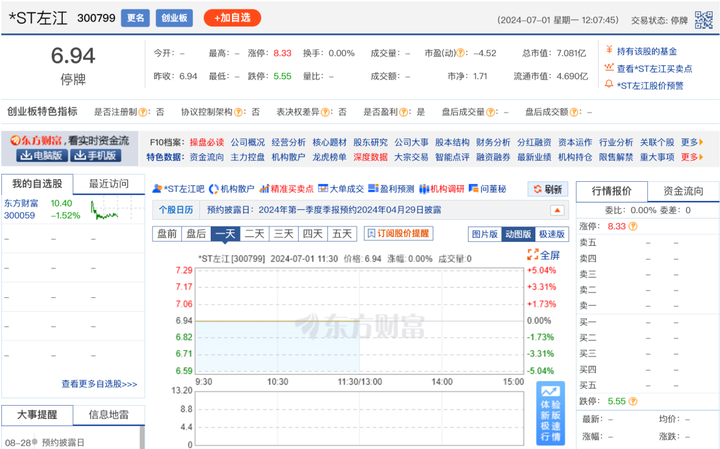
Task: Click the 更名 button
Action: click(135, 18)
